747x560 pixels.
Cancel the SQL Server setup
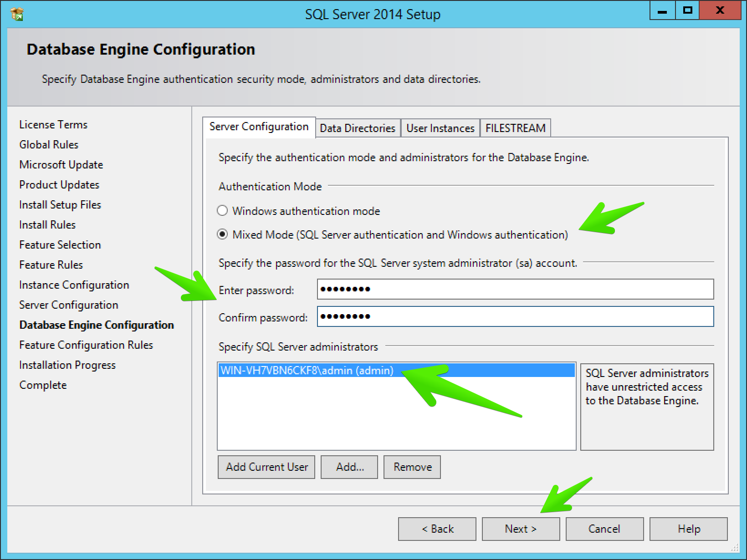(x=604, y=529)
